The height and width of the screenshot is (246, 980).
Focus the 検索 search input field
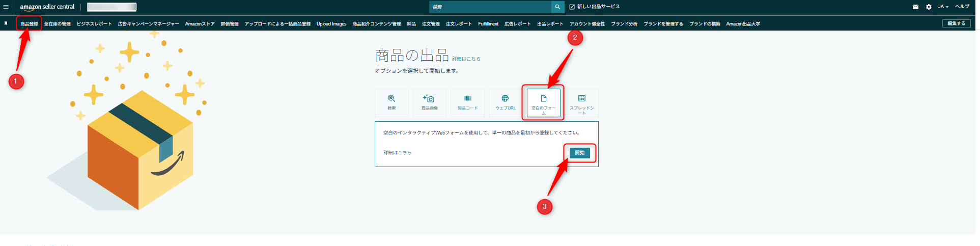click(490, 7)
